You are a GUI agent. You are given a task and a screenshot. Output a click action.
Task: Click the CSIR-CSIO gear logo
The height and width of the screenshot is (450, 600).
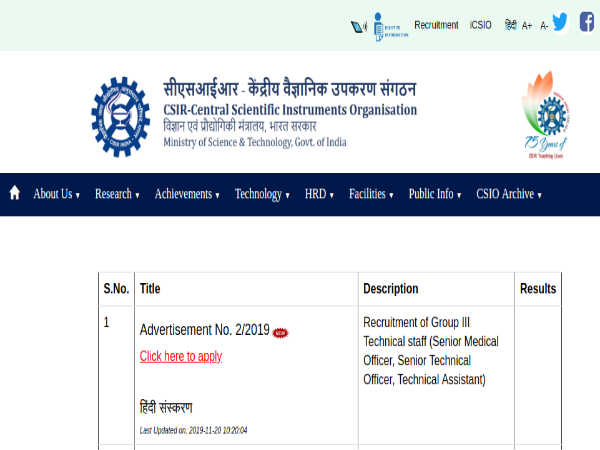(120, 116)
